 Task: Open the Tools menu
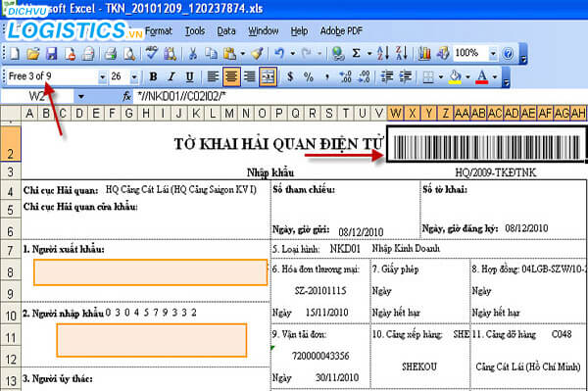tap(195, 31)
